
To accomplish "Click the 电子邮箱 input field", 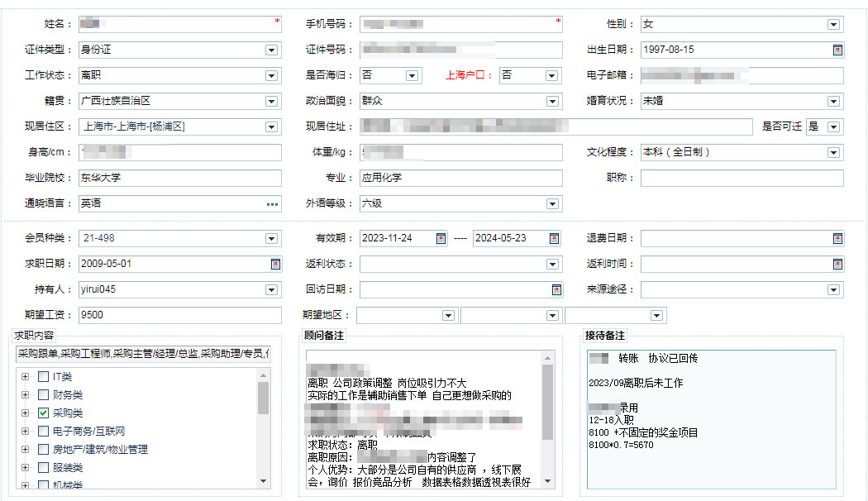I will pos(742,75).
